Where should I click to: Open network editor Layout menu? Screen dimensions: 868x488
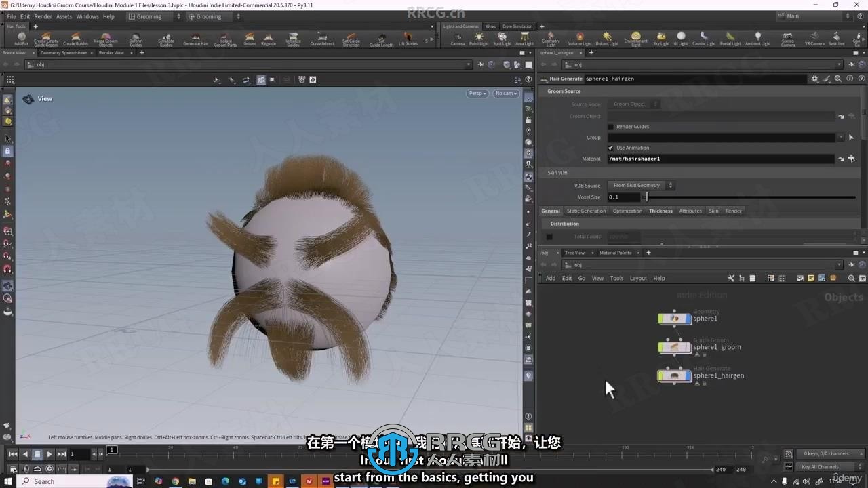click(x=638, y=278)
